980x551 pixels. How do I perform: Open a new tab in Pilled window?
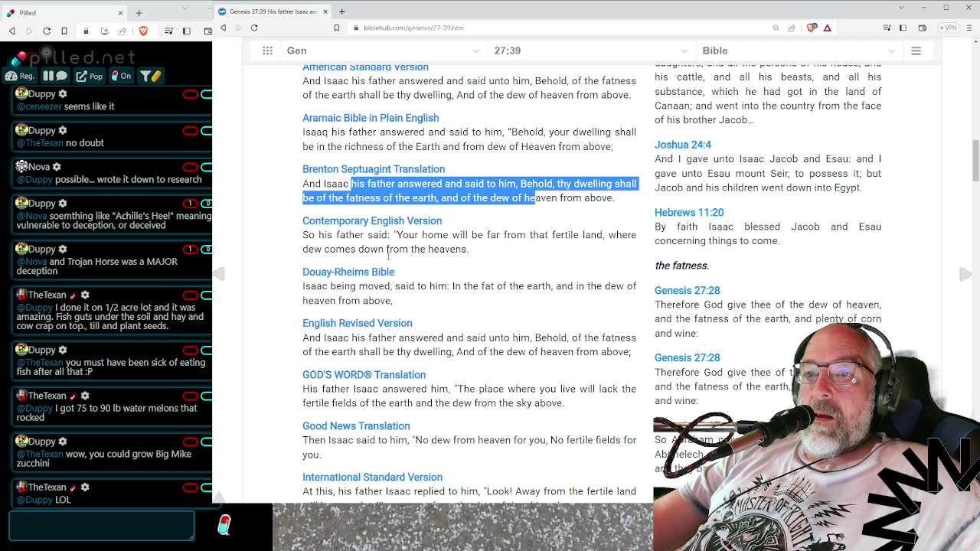[139, 13]
